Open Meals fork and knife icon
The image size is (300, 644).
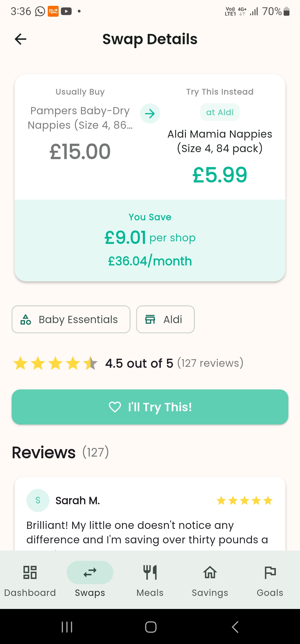pos(150,573)
